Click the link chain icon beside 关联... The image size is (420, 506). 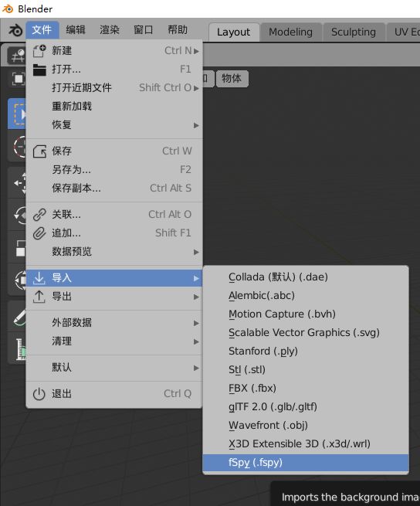click(39, 215)
